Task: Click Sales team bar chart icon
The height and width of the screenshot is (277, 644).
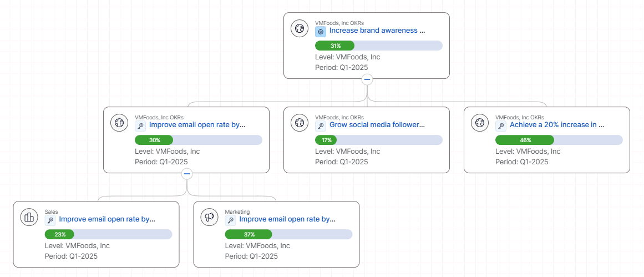Action: pyautogui.click(x=29, y=217)
